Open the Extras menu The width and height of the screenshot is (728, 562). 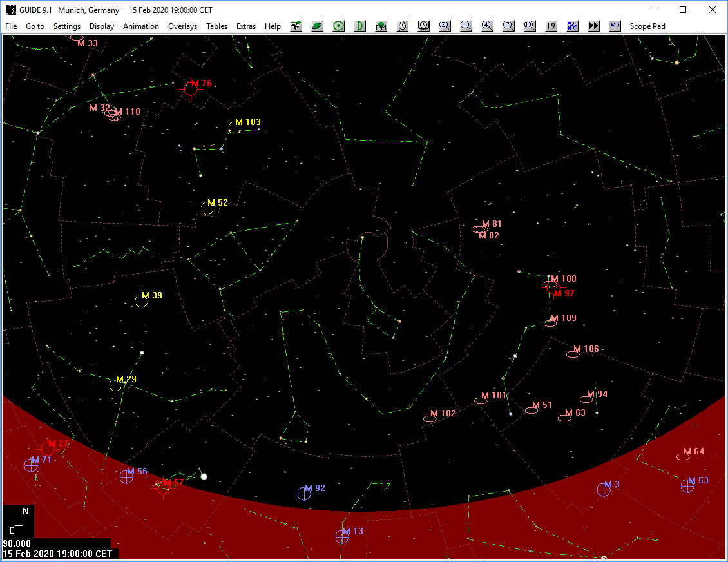click(x=246, y=26)
